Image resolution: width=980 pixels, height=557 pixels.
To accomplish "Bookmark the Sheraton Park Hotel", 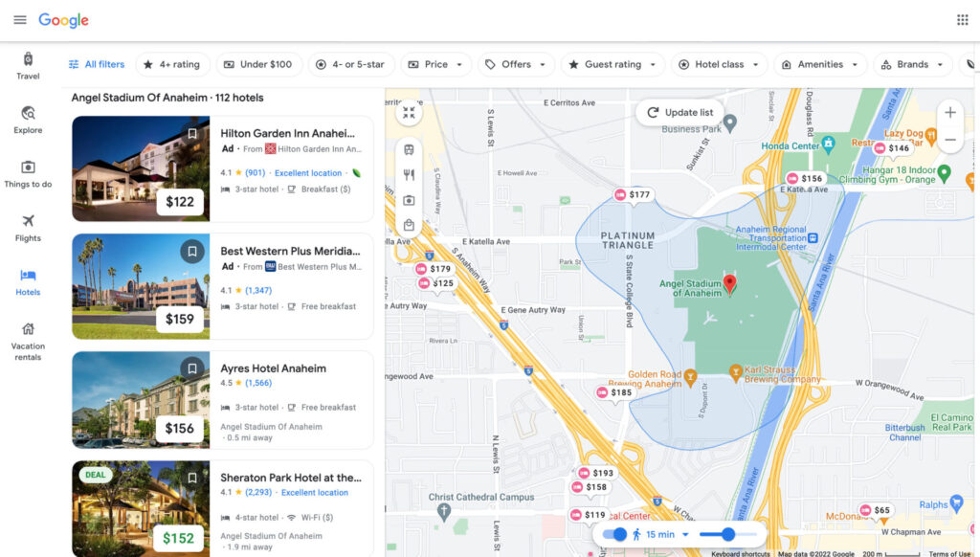I will point(192,478).
